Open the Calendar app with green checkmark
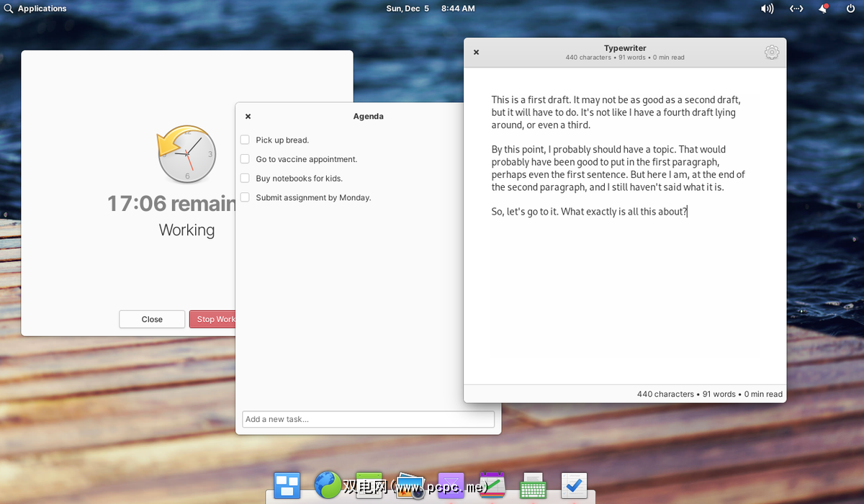Screen dimensions: 864x504 pos(492,485)
